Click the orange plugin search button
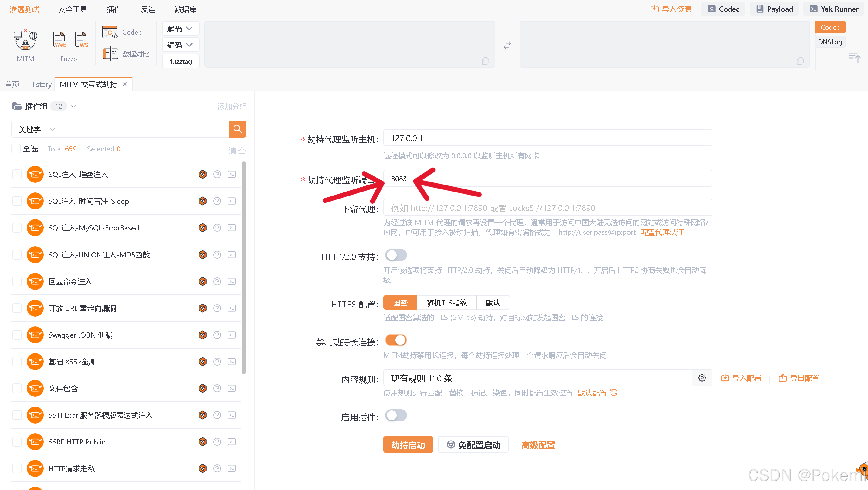Viewport: 868px width, 490px height. pyautogui.click(x=237, y=129)
